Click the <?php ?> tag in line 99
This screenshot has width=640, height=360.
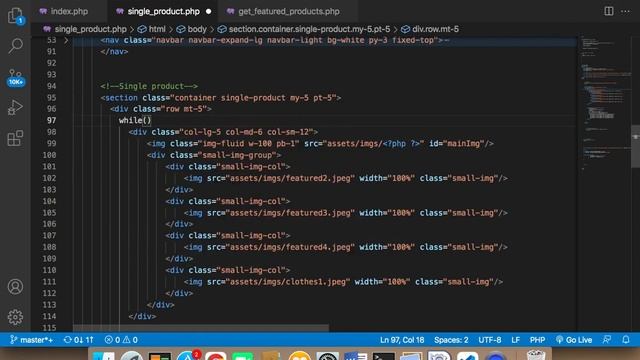point(401,143)
